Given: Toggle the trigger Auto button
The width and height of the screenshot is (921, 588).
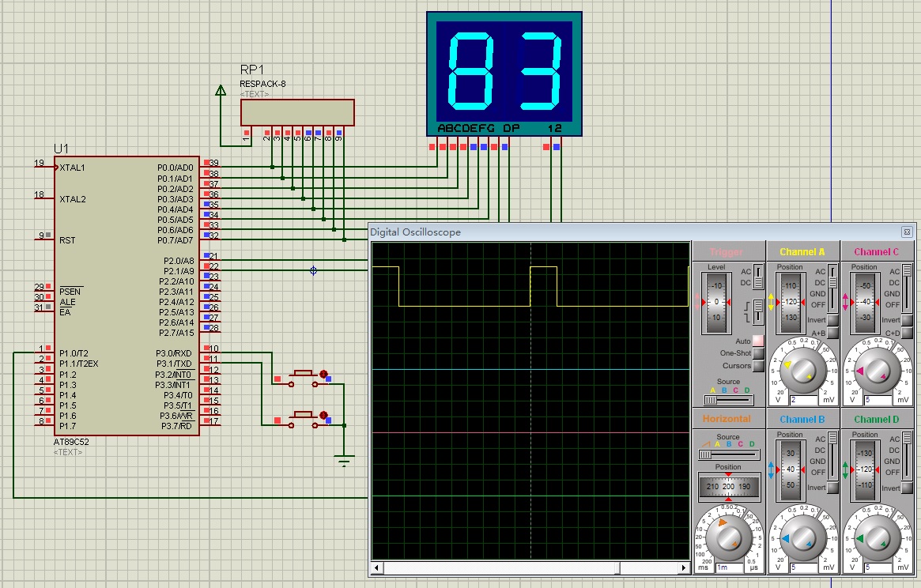Looking at the screenshot, I should tap(758, 341).
